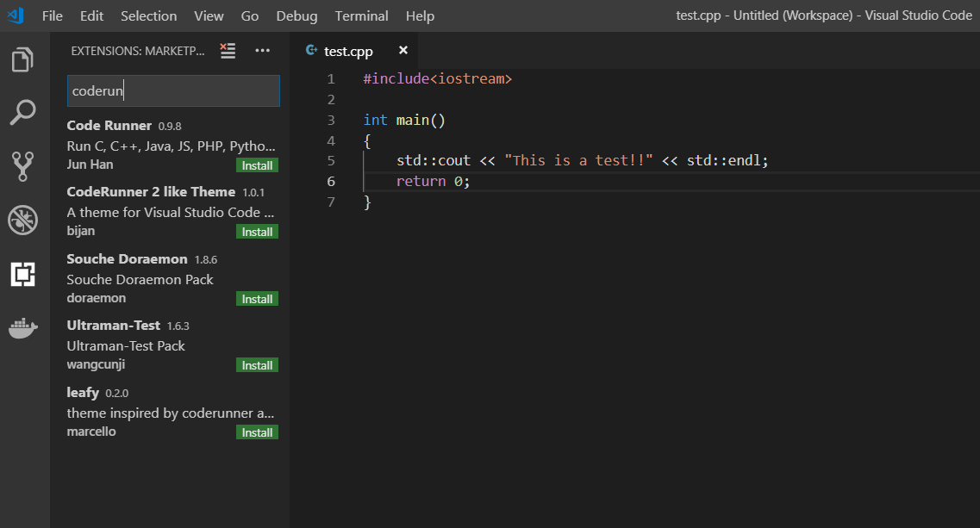This screenshot has height=528, width=980.
Task: Close the test.cpp editor tab
Action: 403,50
